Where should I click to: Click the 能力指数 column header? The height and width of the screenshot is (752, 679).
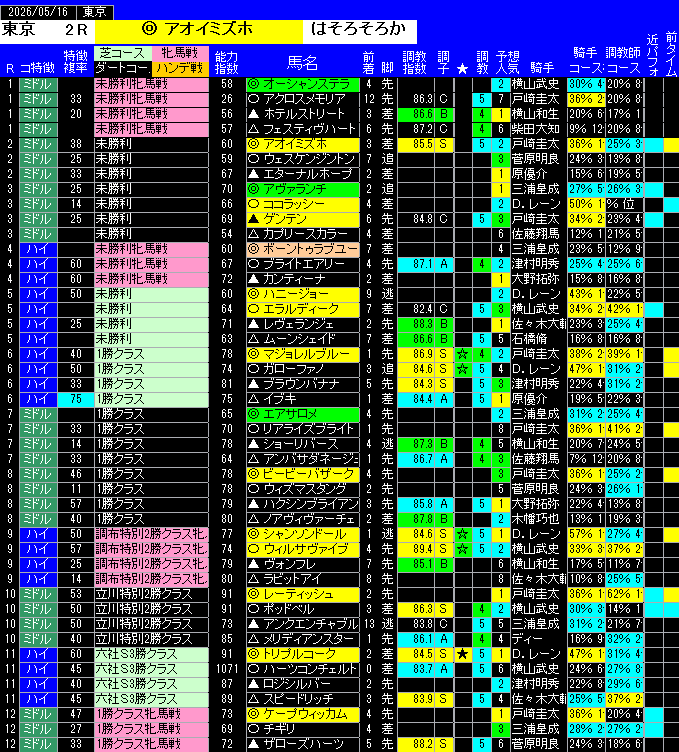click(x=227, y=63)
